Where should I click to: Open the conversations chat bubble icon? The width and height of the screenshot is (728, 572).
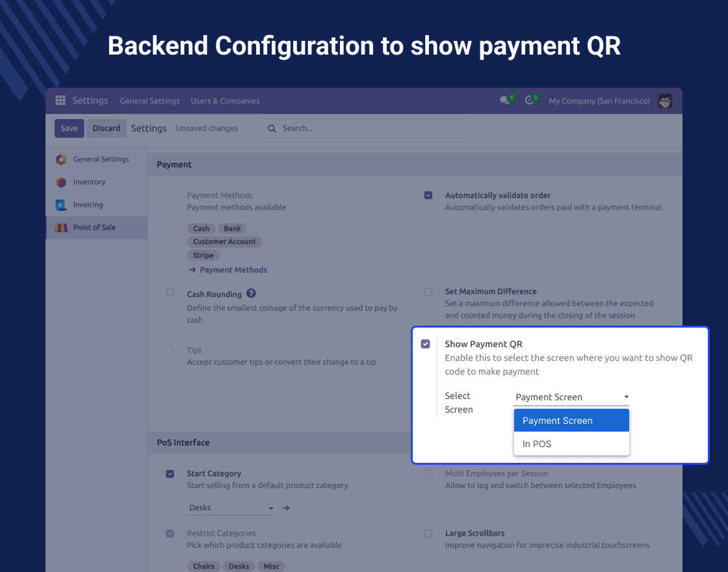504,100
